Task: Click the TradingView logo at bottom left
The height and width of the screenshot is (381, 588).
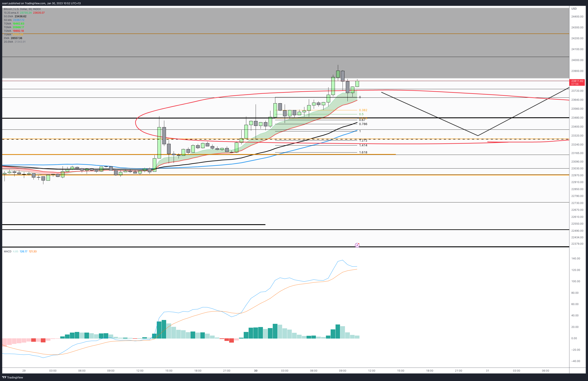Action: coord(13,377)
